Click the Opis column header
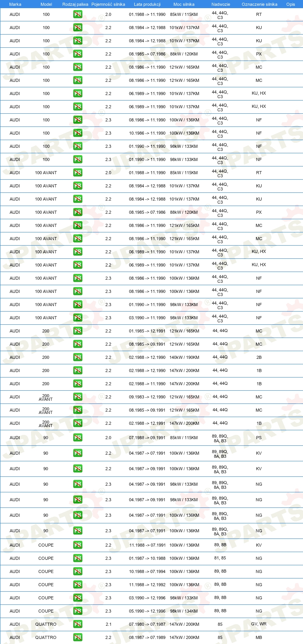Image resolution: width=303 pixels, height=644 pixels. coord(291,4)
